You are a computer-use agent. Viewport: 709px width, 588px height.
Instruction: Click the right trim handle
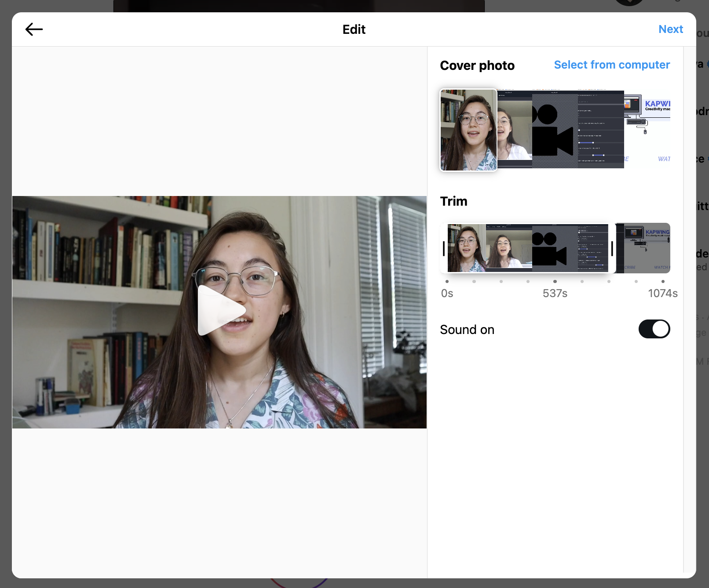[x=612, y=248]
